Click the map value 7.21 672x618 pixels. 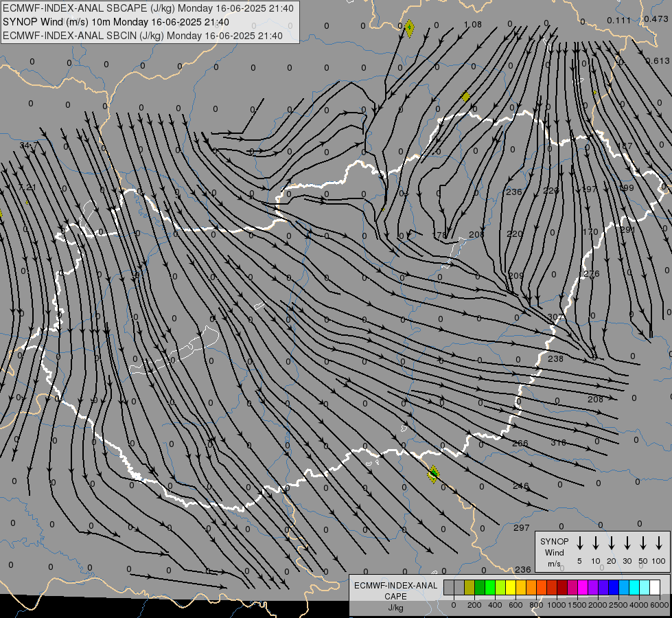coord(28,187)
